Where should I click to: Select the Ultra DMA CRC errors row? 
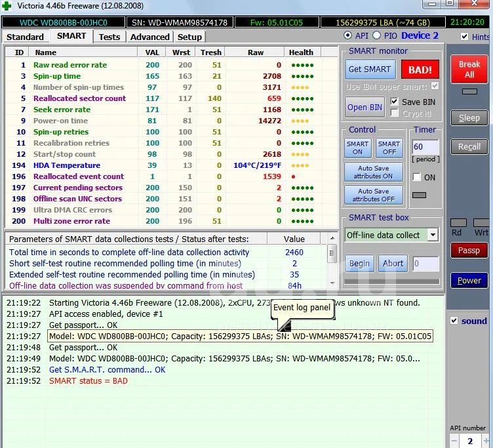[171, 210]
